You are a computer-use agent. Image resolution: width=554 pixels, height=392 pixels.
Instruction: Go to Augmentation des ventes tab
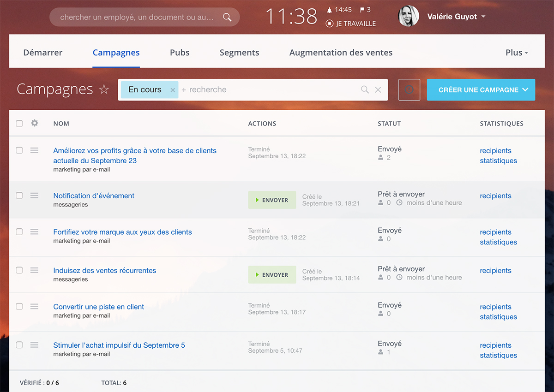(341, 53)
